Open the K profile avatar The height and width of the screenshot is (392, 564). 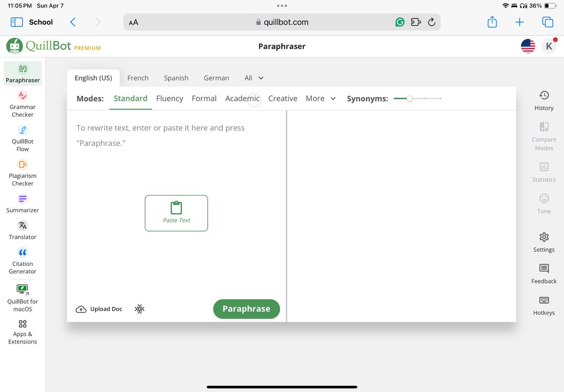click(x=549, y=46)
